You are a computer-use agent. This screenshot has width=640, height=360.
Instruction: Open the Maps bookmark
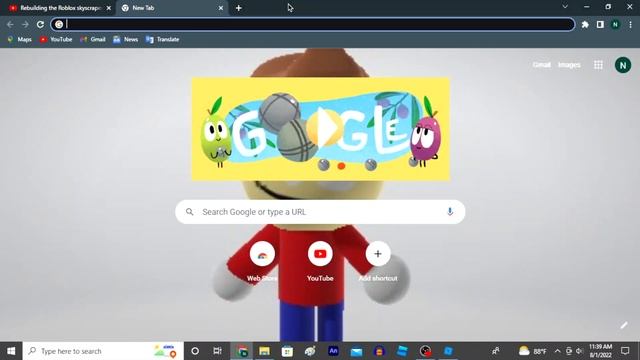pyautogui.click(x=20, y=40)
